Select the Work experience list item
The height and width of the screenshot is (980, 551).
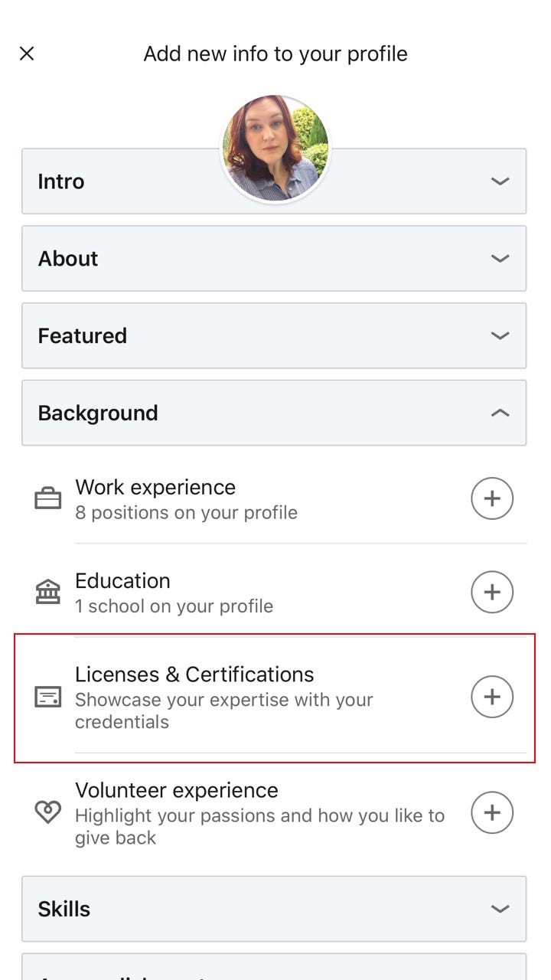[230, 498]
